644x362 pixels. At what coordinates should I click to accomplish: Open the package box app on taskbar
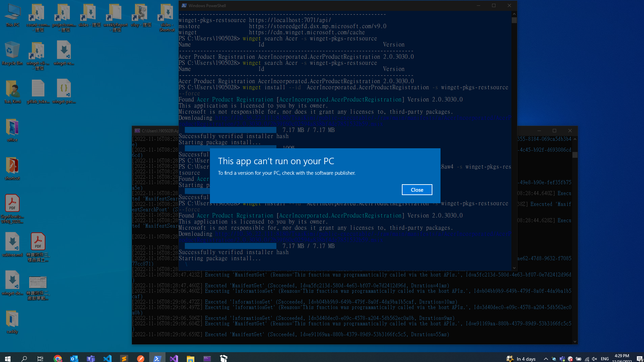pyautogui.click(x=224, y=358)
